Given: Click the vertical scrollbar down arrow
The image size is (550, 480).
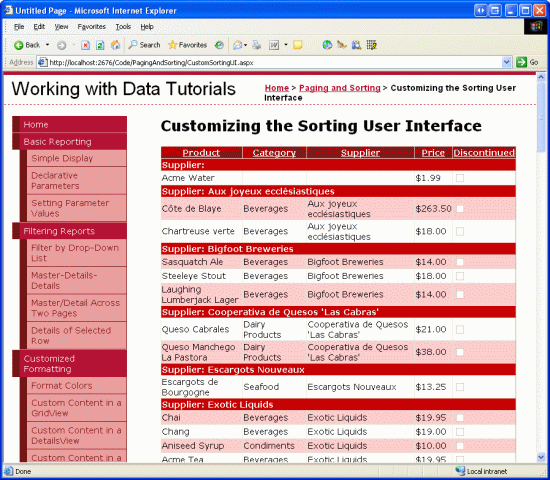Looking at the screenshot, I should [x=541, y=457].
